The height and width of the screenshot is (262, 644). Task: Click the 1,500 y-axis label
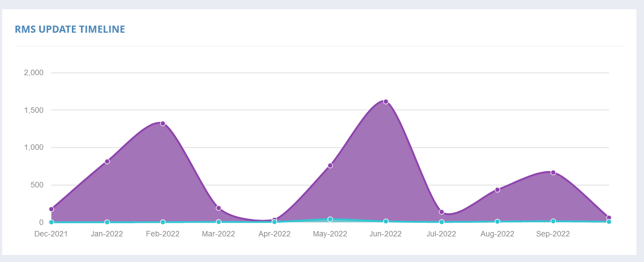tap(37, 110)
